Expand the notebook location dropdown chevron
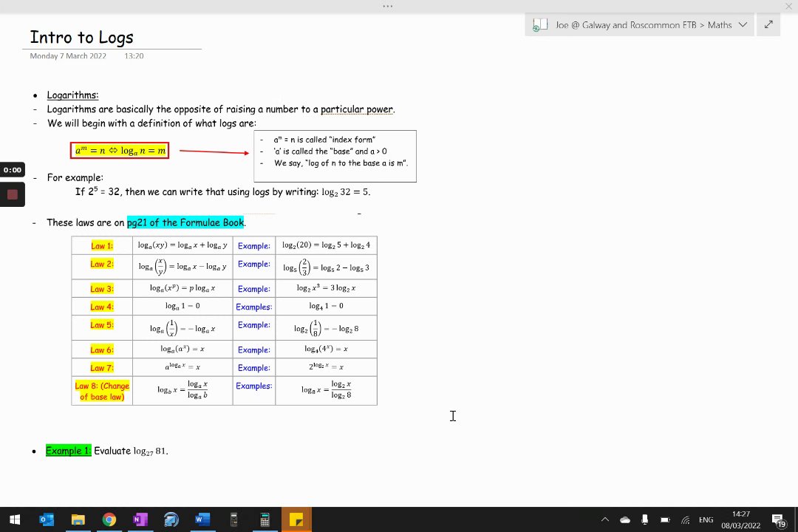 coord(743,25)
